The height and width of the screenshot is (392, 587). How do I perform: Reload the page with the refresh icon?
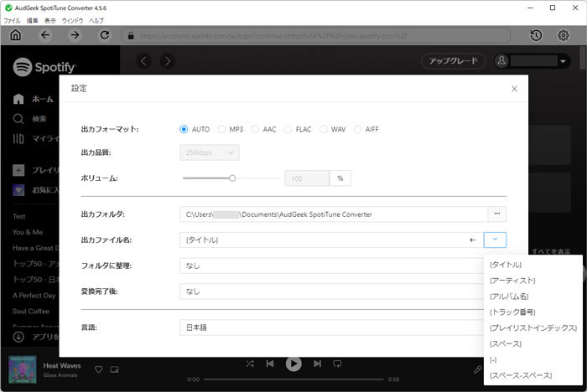[105, 35]
